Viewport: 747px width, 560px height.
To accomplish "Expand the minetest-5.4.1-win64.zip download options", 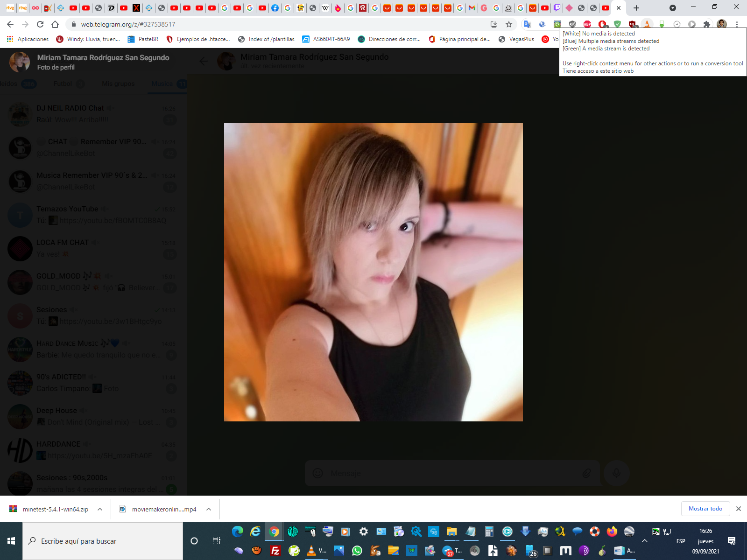I will 100,509.
